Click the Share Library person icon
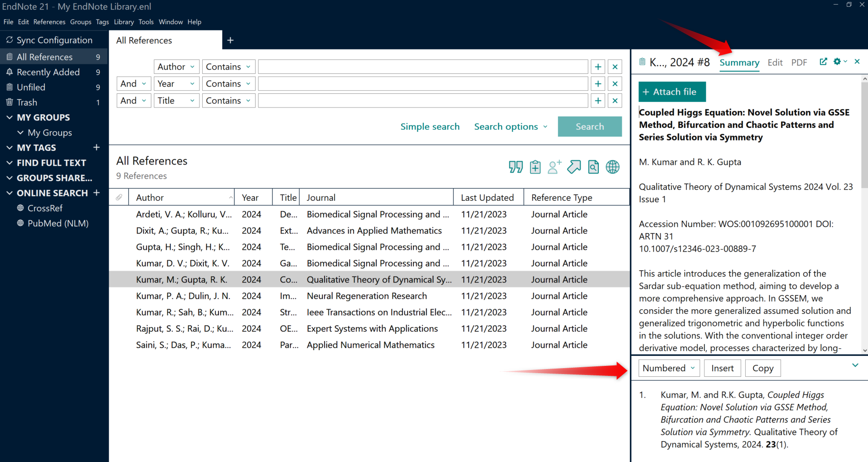This screenshot has width=868, height=462. tap(554, 167)
